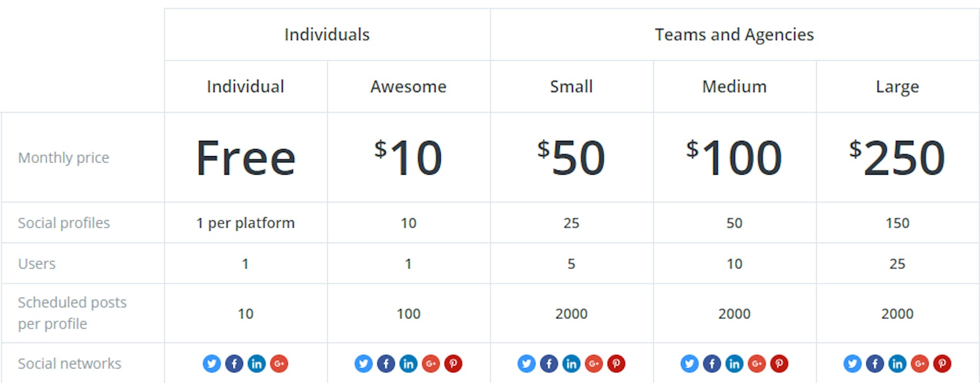
Task: Select the Twitter icon in Medium column
Action: tap(690, 364)
